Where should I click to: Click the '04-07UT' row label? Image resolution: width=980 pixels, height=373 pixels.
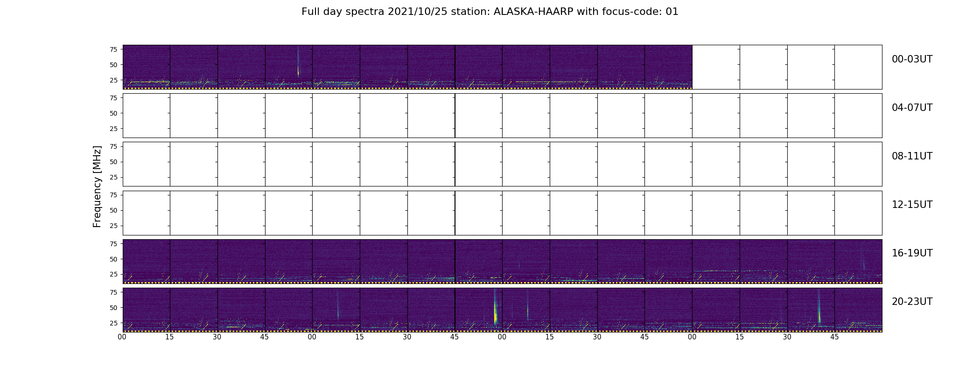912,108
